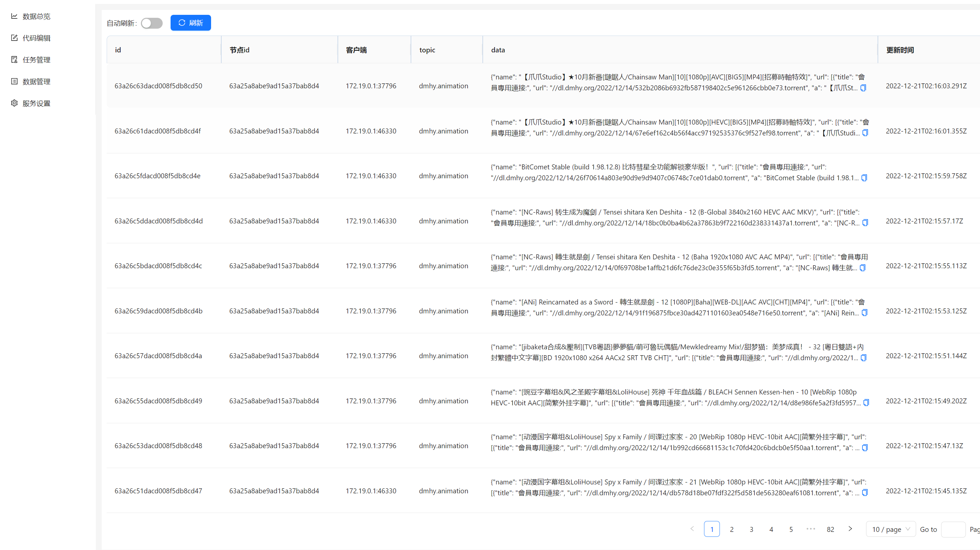Select page 3 in pagination

(751, 529)
